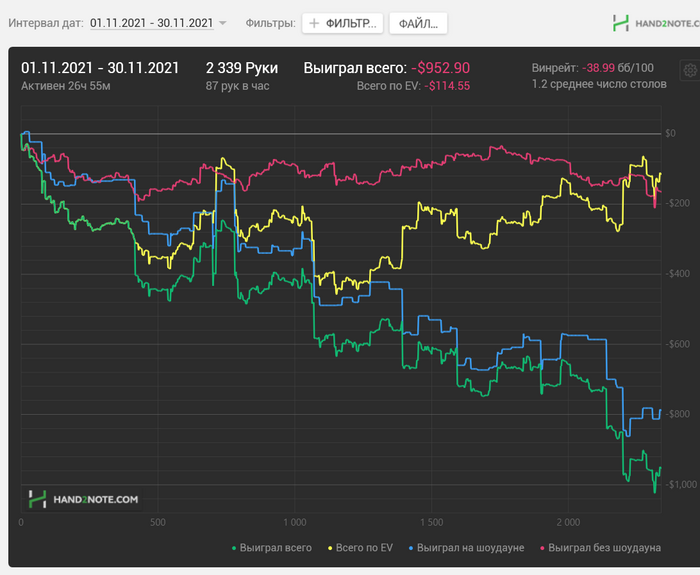Image resolution: width=700 pixels, height=575 pixels.
Task: Open chart settings gear icon
Action: [690, 70]
